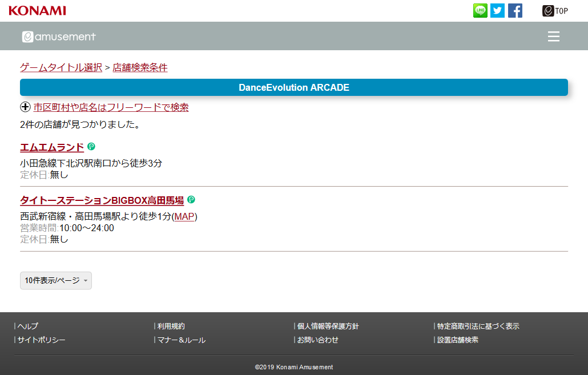Click ©2019 Konami Amusement copyright text
This screenshot has height=375, width=588.
294,367
